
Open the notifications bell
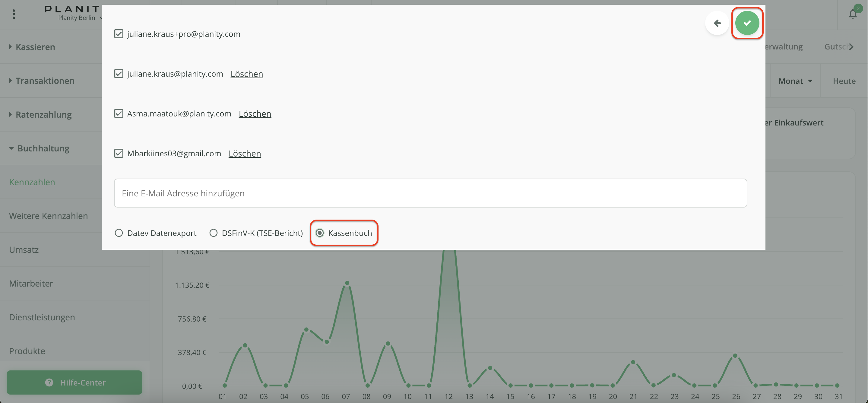tap(853, 14)
